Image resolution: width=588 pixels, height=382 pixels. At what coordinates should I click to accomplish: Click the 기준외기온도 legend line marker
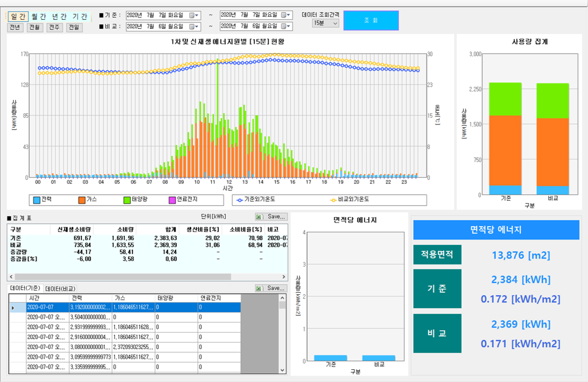click(x=239, y=200)
